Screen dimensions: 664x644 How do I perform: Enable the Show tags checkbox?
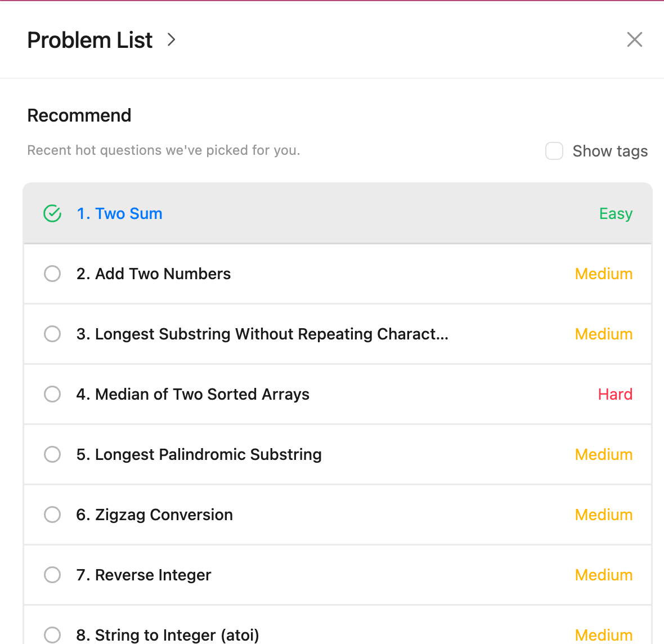pos(554,151)
